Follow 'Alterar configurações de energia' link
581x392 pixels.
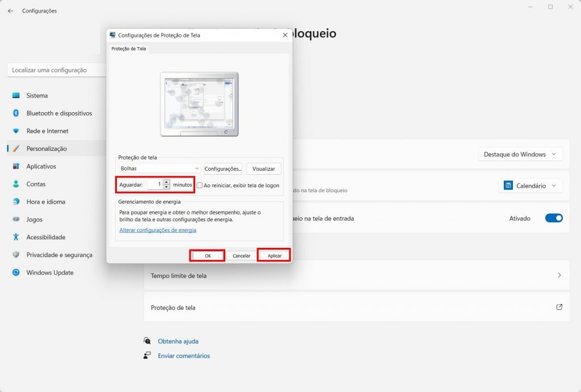point(158,230)
